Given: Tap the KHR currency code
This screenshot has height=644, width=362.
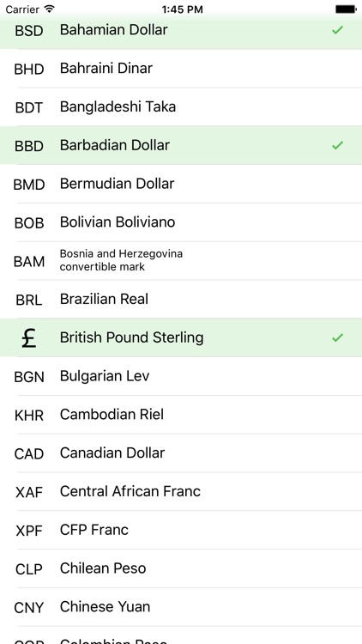Looking at the screenshot, I should 29,416.
